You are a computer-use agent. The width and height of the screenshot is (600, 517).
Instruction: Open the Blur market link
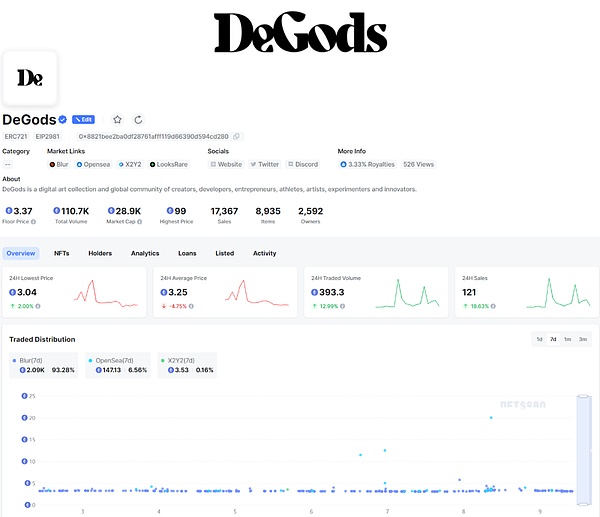pyautogui.click(x=59, y=164)
